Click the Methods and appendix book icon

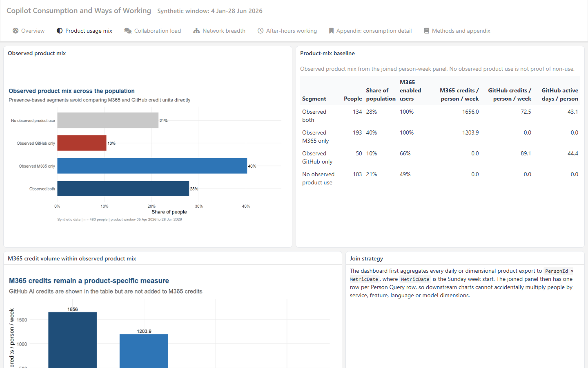pos(426,31)
